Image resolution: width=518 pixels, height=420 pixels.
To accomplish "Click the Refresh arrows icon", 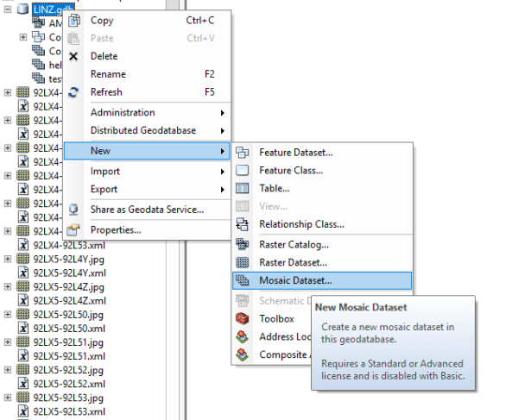I will click(x=73, y=92).
